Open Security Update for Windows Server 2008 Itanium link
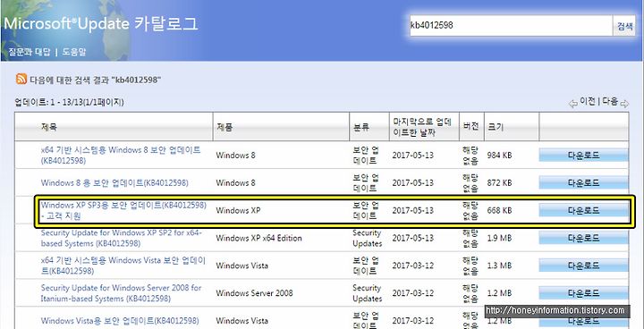644x329 pixels. pos(121,293)
